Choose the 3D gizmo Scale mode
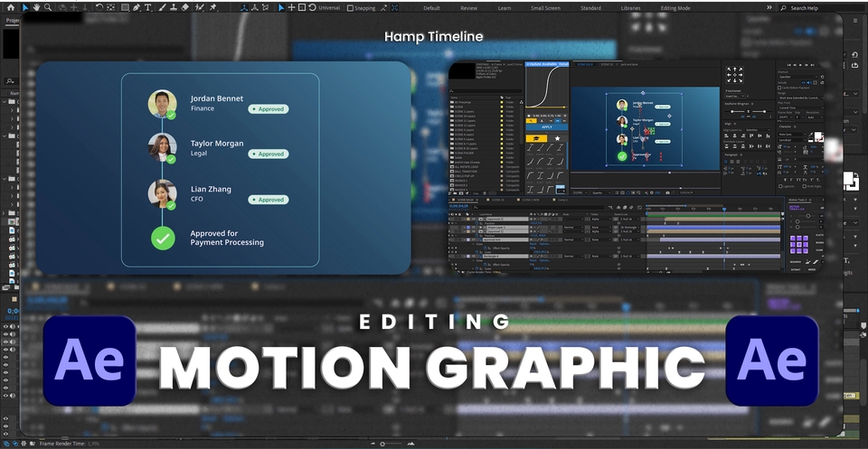 tap(302, 8)
